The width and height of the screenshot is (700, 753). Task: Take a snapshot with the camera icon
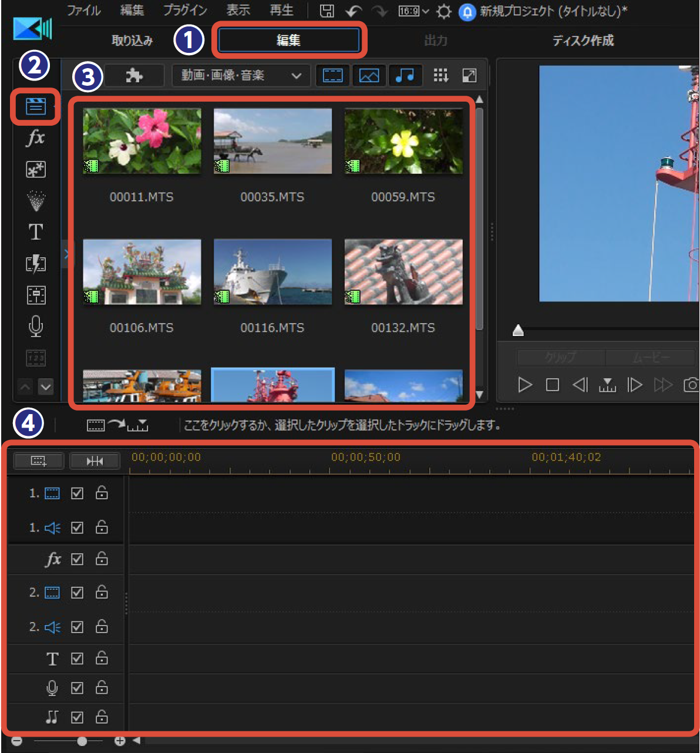691,385
